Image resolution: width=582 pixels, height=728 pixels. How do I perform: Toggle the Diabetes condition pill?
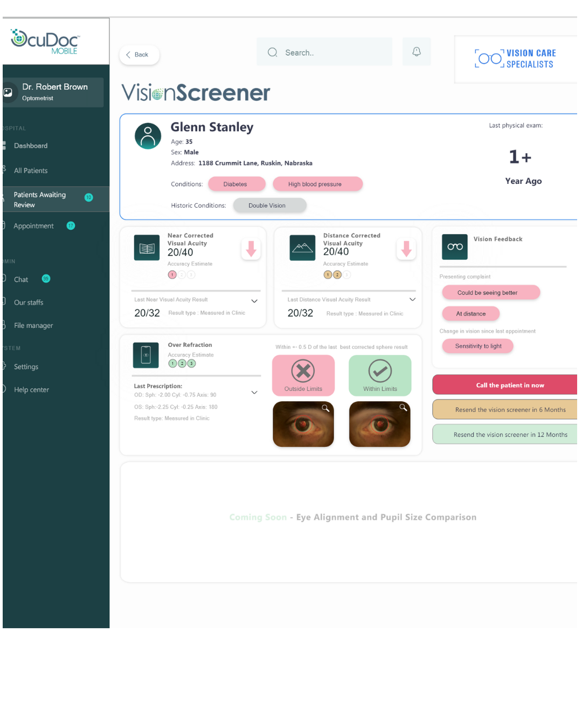point(237,184)
